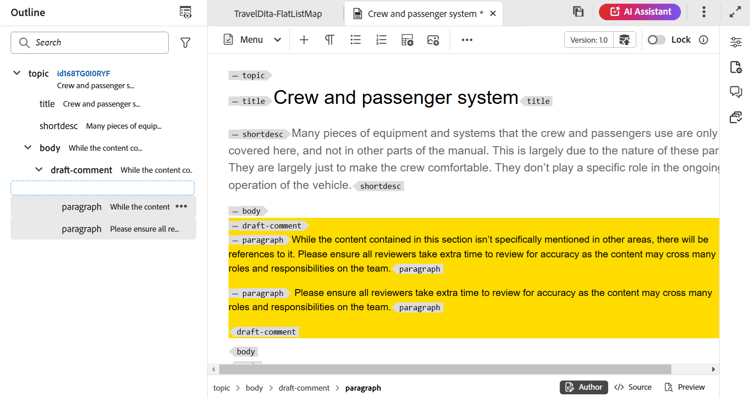750x398 pixels.
Task: Insert a numbered list
Action: pyautogui.click(x=381, y=40)
